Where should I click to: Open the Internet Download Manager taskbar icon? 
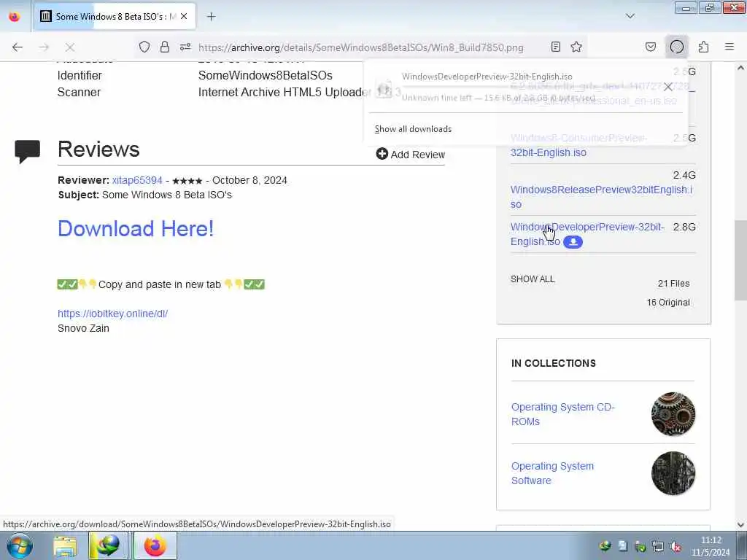click(x=108, y=545)
